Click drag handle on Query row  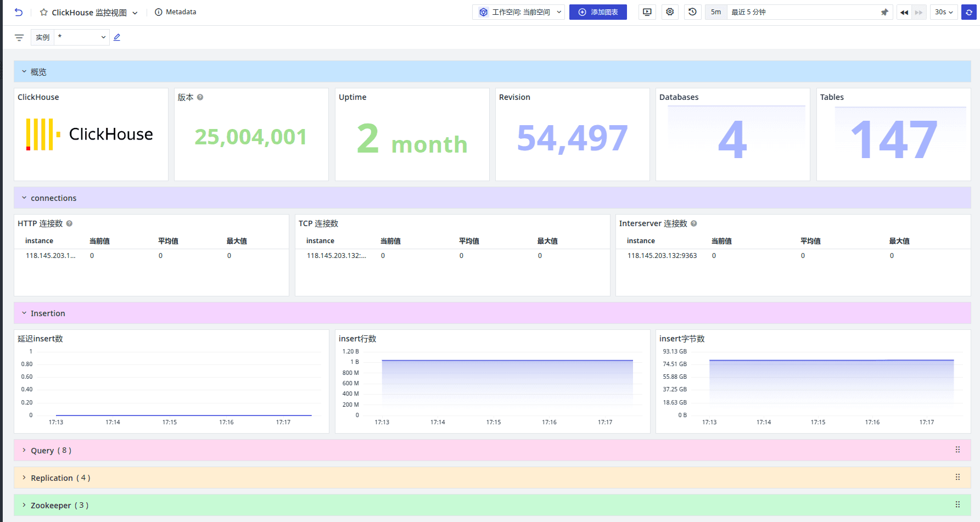click(x=957, y=450)
